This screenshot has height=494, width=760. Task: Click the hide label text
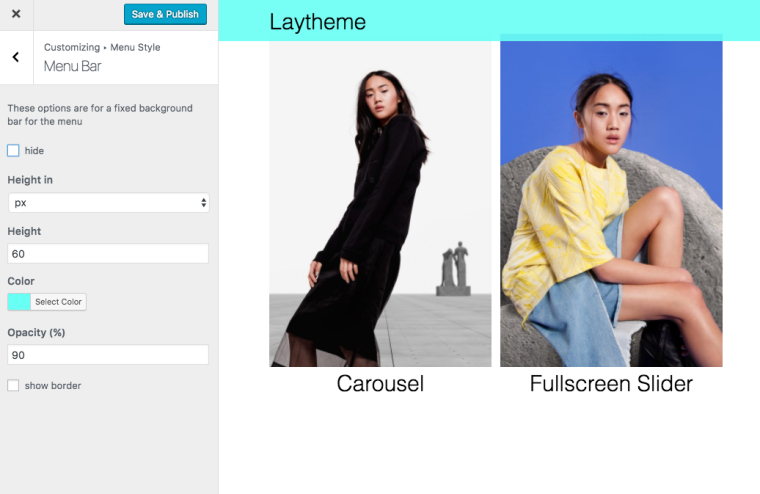pos(34,151)
